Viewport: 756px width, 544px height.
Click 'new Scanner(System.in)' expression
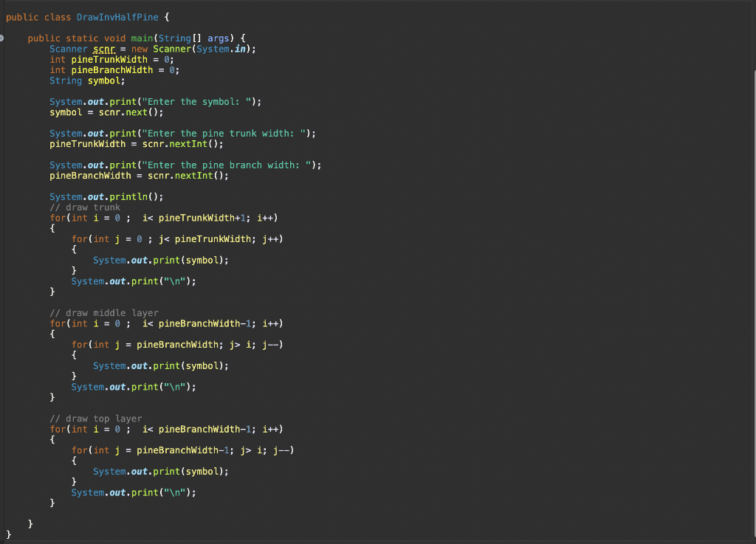click(191, 49)
